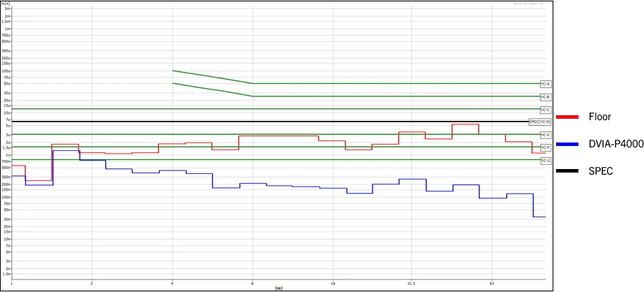
Task: Click the 16 Hz tick label
Action: pos(333,284)
